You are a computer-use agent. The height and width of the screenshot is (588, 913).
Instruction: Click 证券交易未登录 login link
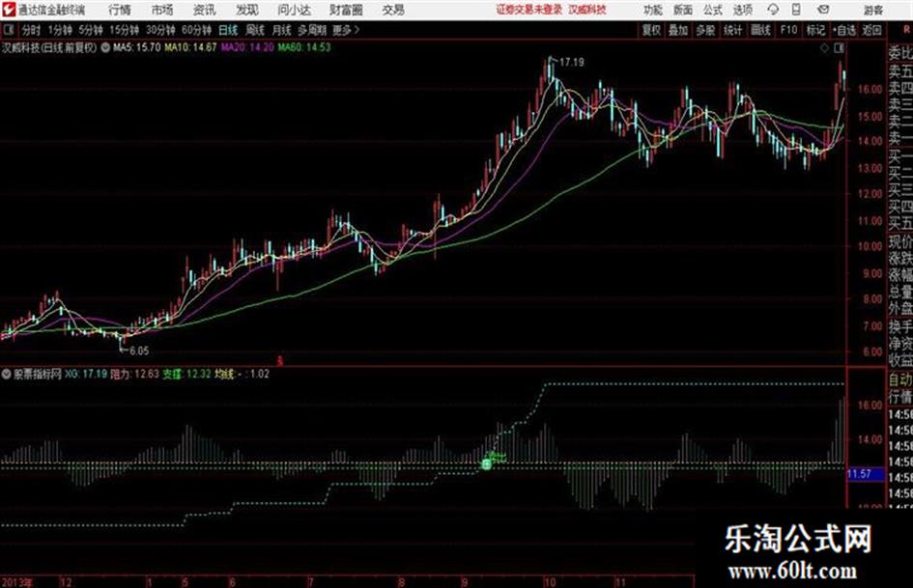point(529,10)
